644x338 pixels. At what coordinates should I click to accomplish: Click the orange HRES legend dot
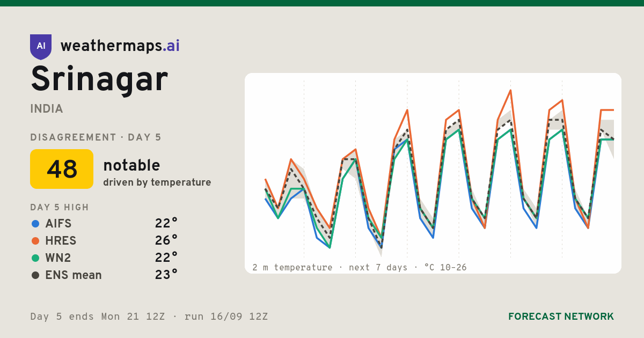pos(35,241)
